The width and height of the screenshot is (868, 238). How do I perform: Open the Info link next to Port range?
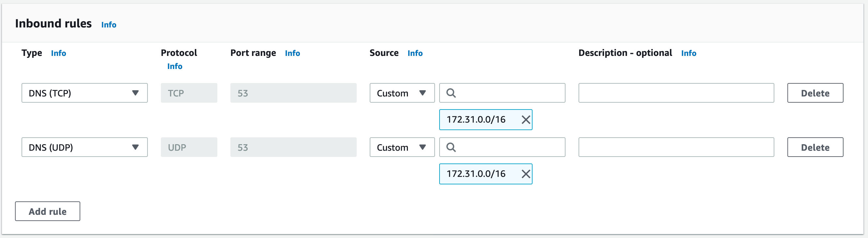click(x=292, y=53)
